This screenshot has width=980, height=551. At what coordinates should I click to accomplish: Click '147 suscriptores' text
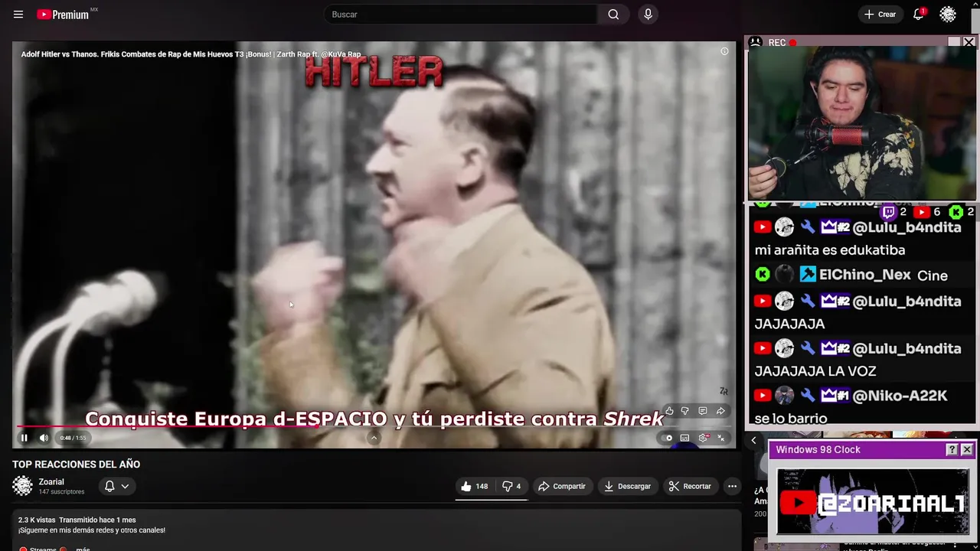(61, 492)
